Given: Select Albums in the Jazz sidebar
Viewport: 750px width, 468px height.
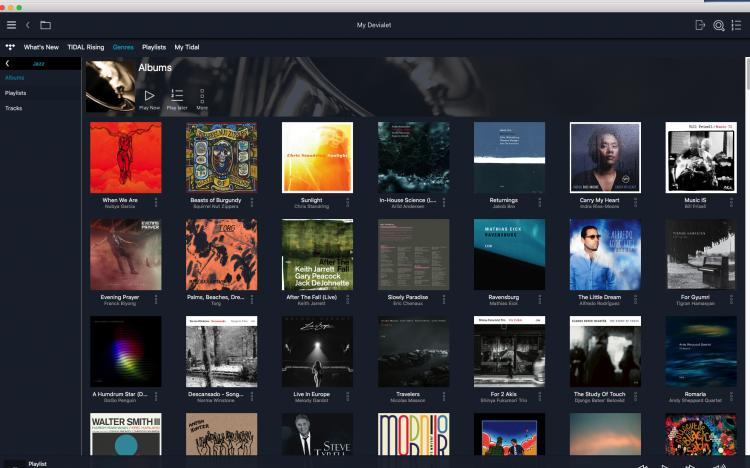Looking at the screenshot, I should click(x=15, y=78).
